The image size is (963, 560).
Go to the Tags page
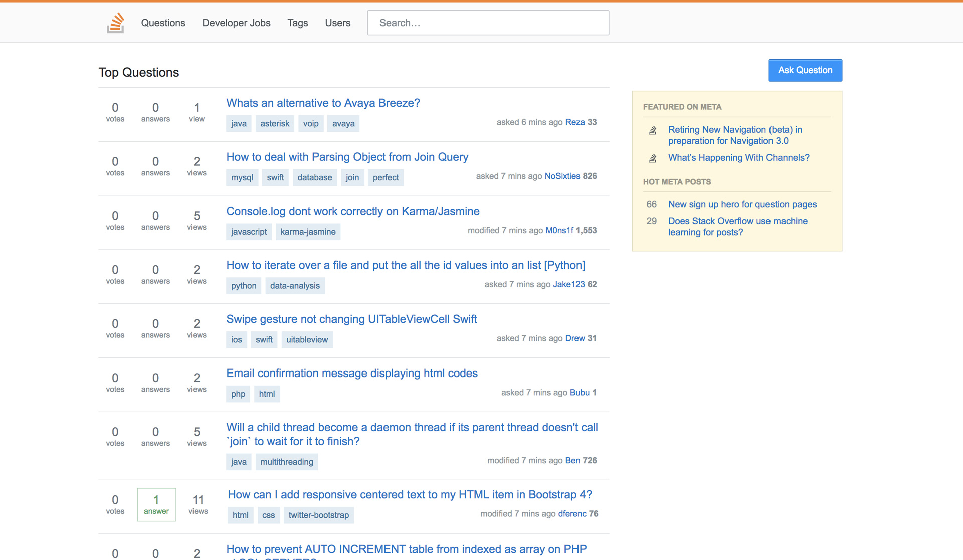297,23
